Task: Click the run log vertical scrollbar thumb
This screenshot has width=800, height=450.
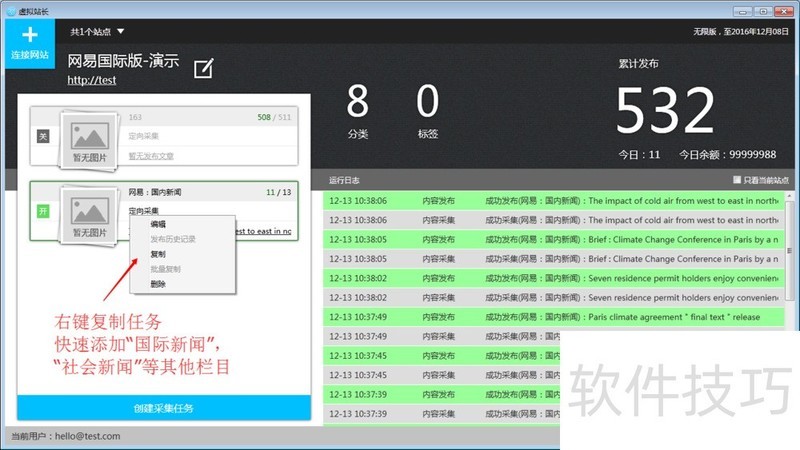Action: coord(789,251)
